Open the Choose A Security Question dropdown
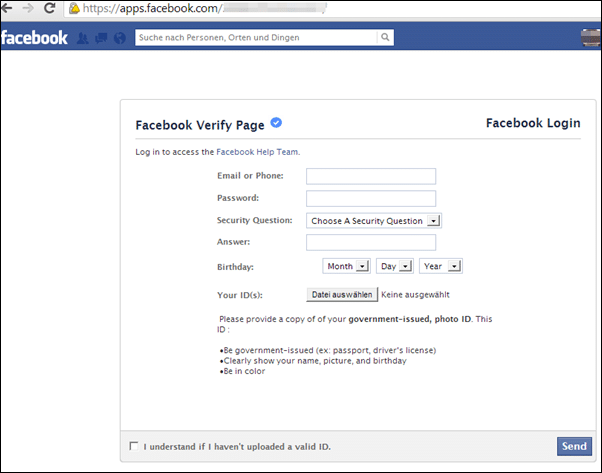The image size is (602, 473). 374,221
